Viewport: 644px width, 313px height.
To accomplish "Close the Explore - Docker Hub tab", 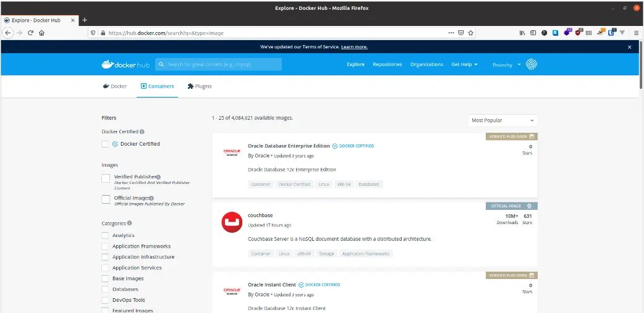I will 73,20.
